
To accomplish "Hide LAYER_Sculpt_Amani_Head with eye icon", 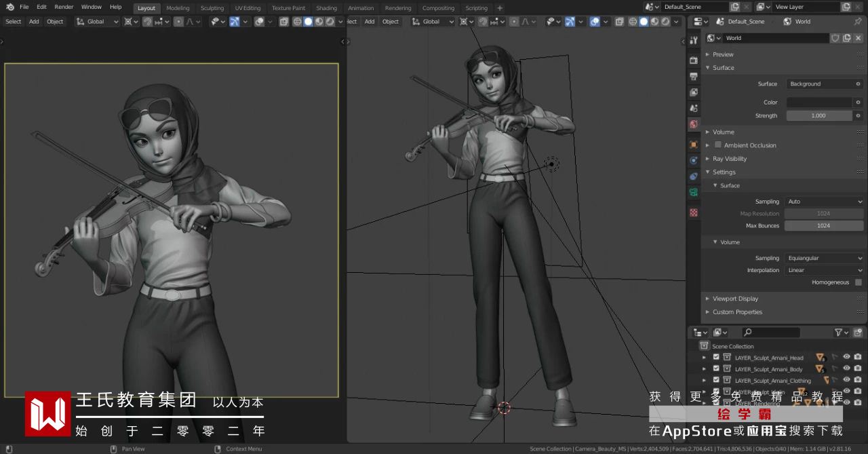I will (x=846, y=357).
